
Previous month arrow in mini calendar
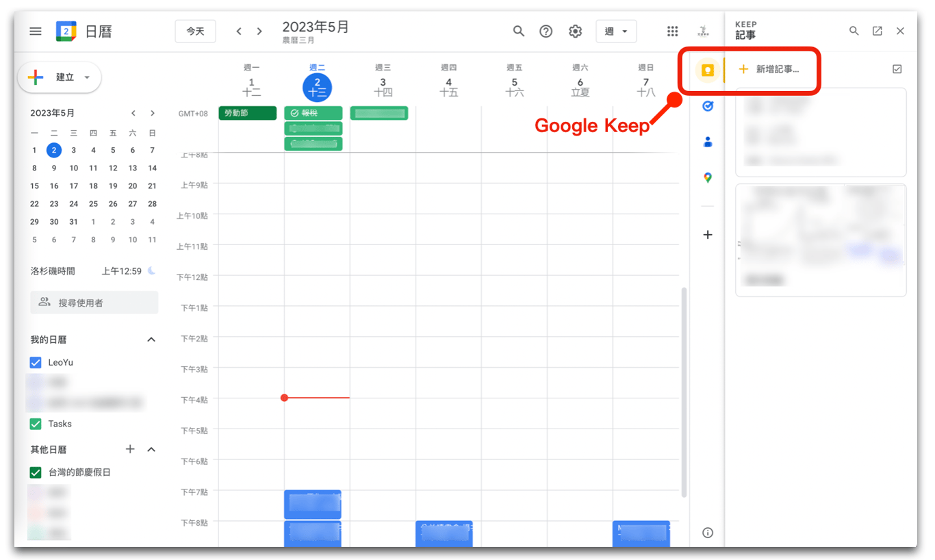pyautogui.click(x=133, y=113)
